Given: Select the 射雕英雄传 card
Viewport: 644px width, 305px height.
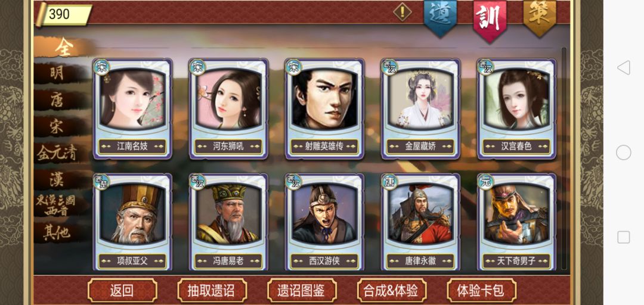Looking at the screenshot, I should [324, 109].
